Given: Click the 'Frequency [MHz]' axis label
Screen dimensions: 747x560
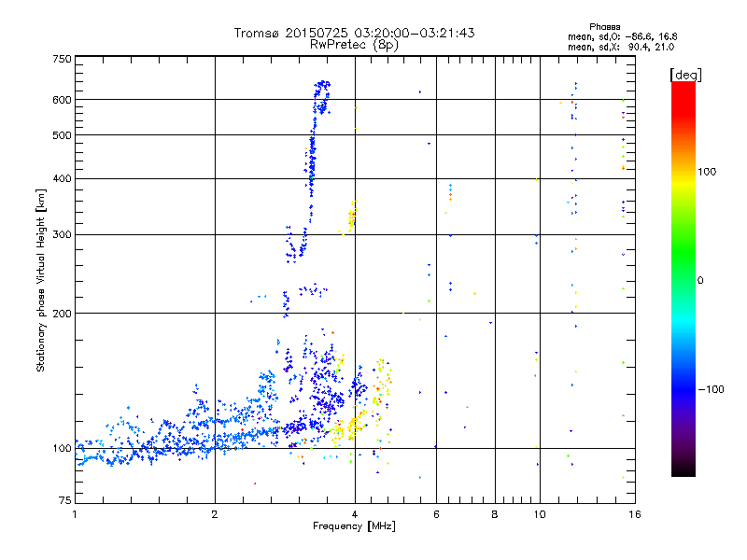Looking at the screenshot, I should coord(354,526).
